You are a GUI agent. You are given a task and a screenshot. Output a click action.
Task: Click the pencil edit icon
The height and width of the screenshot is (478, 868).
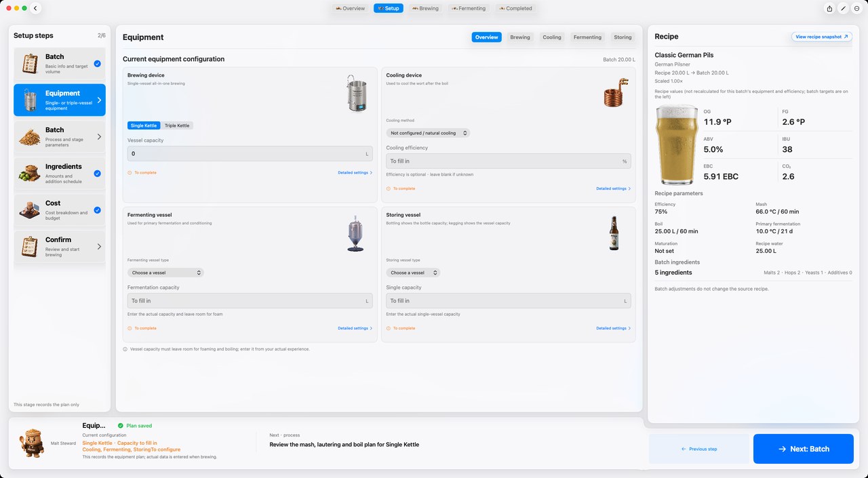pos(843,8)
